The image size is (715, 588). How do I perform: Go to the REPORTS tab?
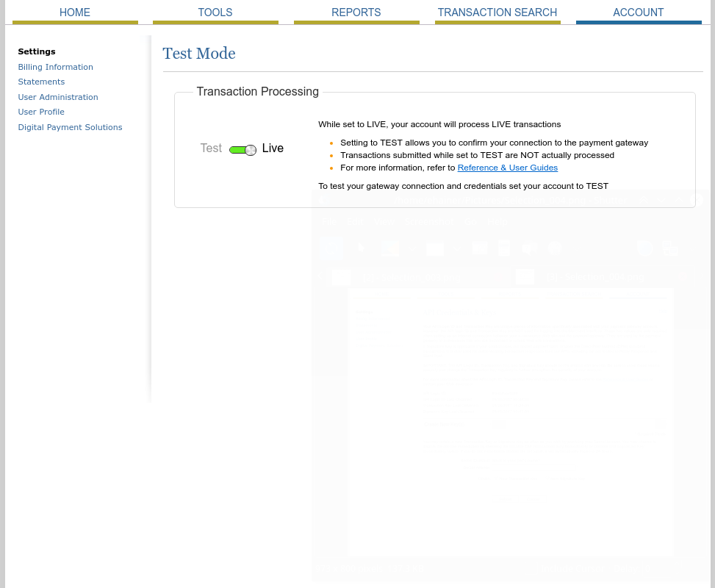(x=356, y=12)
